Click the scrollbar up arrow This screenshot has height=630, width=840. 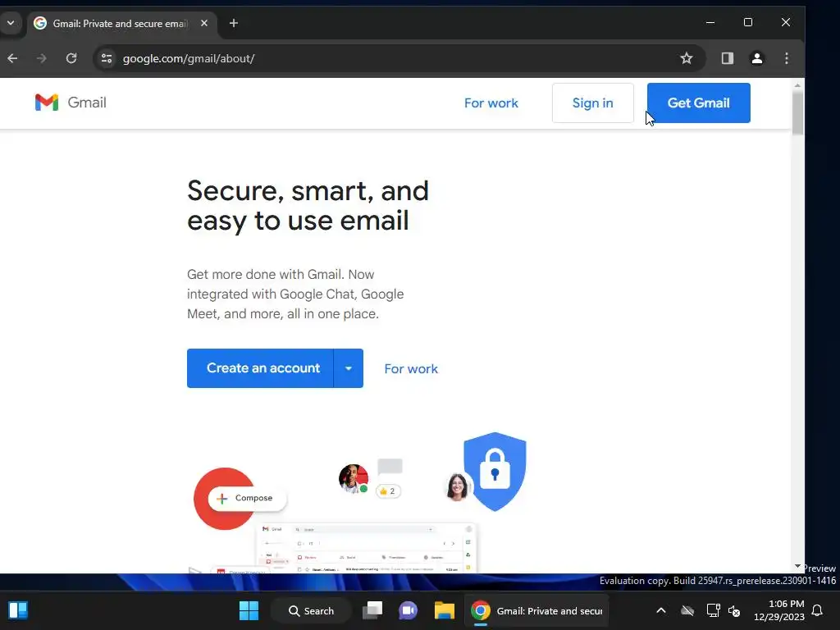click(797, 84)
